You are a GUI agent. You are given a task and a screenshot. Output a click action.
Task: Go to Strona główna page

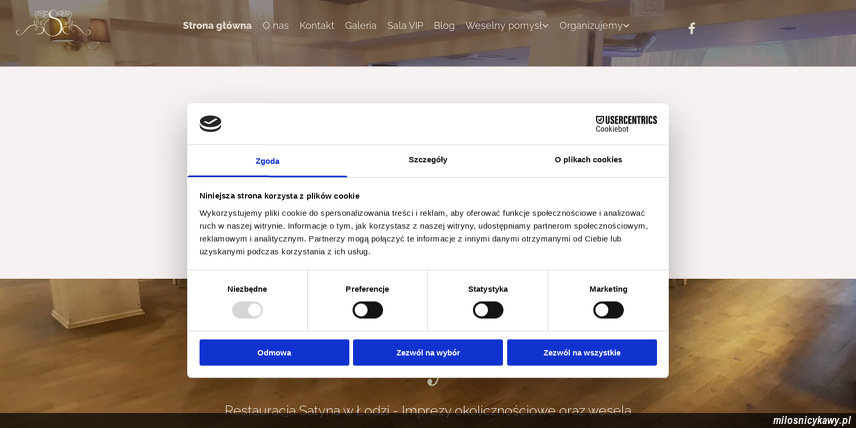(217, 26)
